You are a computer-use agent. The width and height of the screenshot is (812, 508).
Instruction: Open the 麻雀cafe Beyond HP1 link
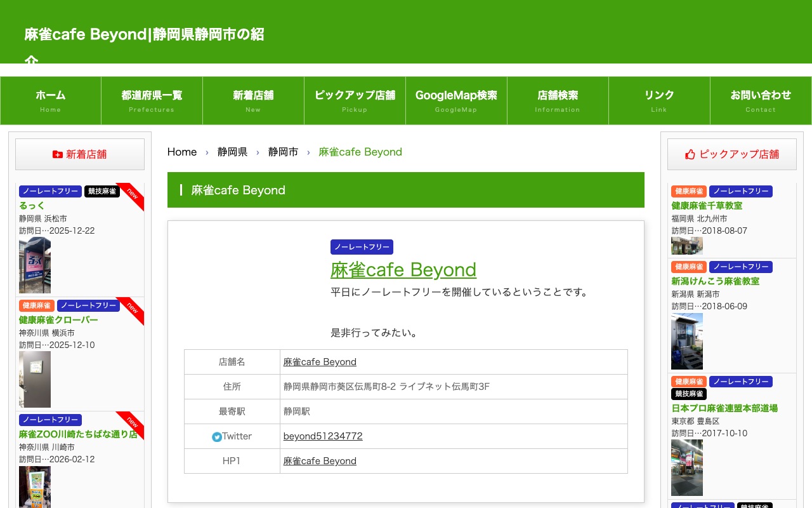pyautogui.click(x=320, y=461)
